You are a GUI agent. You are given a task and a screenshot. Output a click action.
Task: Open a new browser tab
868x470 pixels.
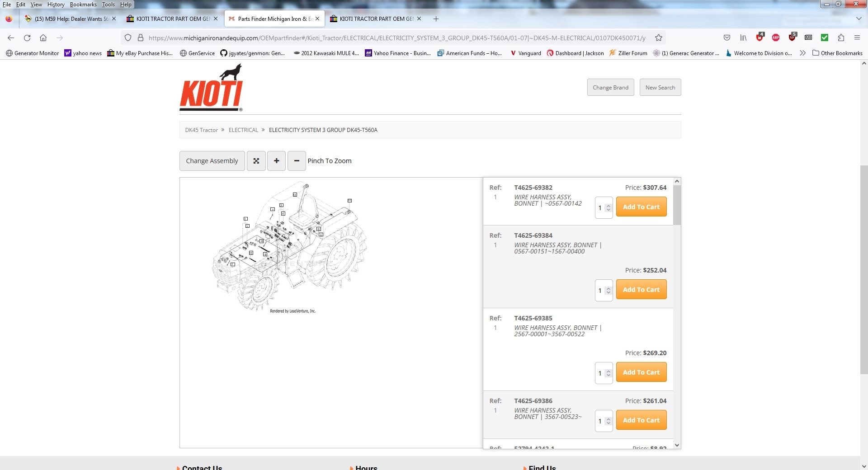point(436,19)
